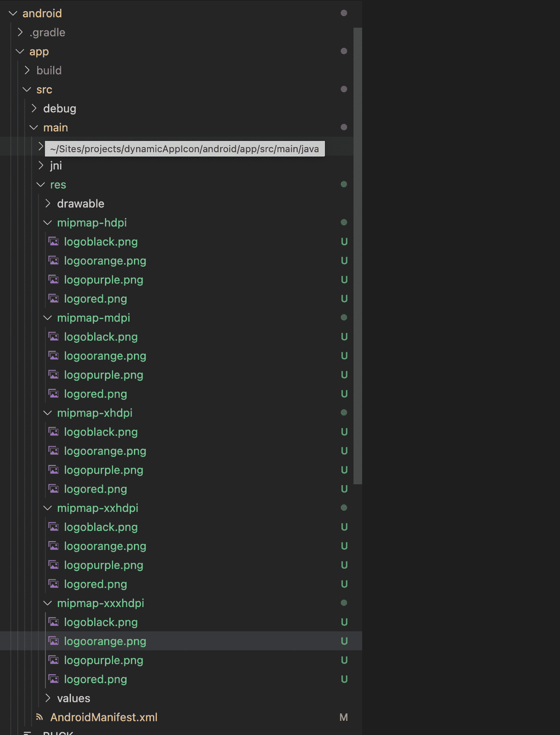
Task: Select the jni folder
Action: click(x=56, y=166)
